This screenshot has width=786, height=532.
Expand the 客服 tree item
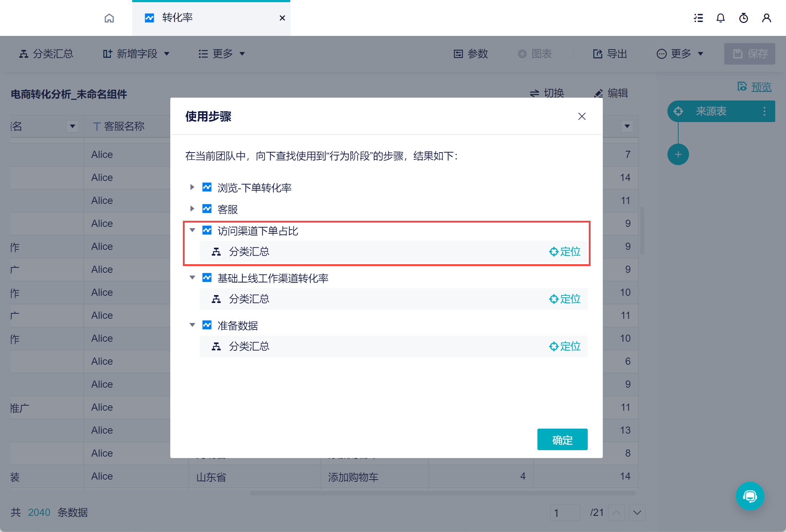pyautogui.click(x=192, y=209)
